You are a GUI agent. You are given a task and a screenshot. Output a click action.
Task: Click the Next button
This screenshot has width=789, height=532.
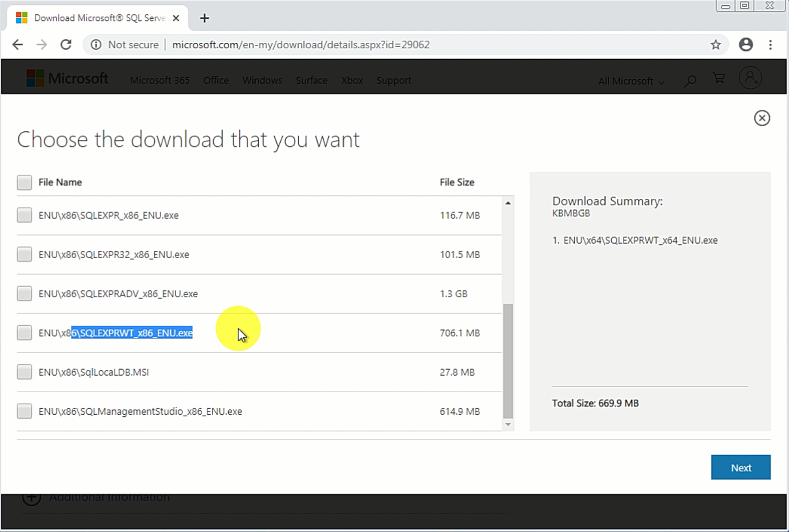click(x=741, y=467)
